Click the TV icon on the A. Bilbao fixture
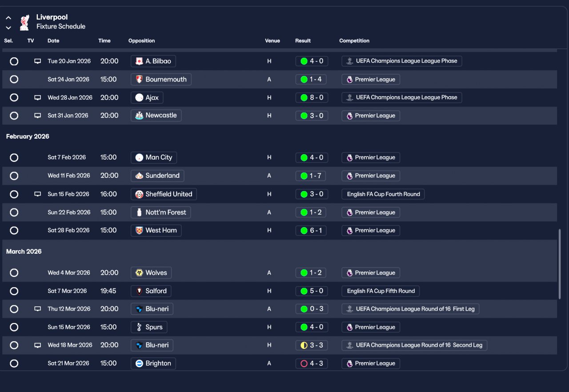Viewport: 569px width, 392px height. (x=38, y=61)
